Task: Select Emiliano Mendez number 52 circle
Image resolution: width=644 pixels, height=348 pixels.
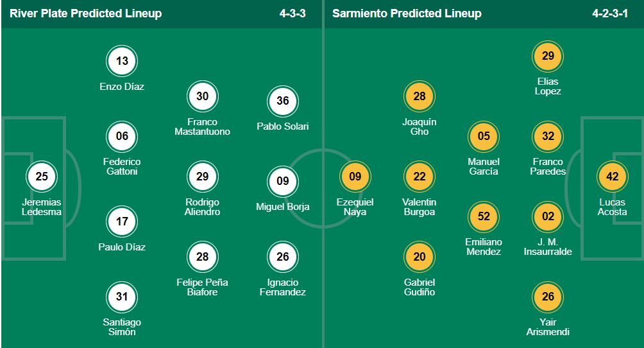Action: click(x=484, y=217)
